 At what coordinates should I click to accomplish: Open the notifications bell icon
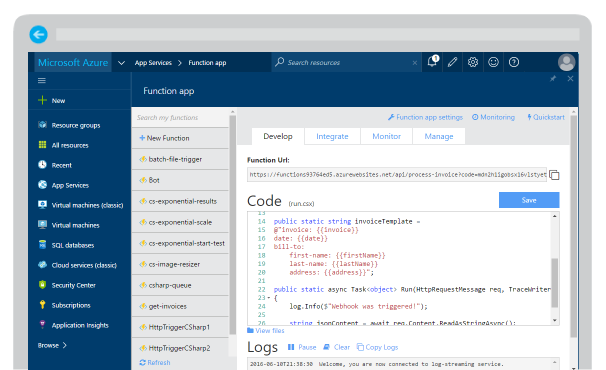point(433,61)
